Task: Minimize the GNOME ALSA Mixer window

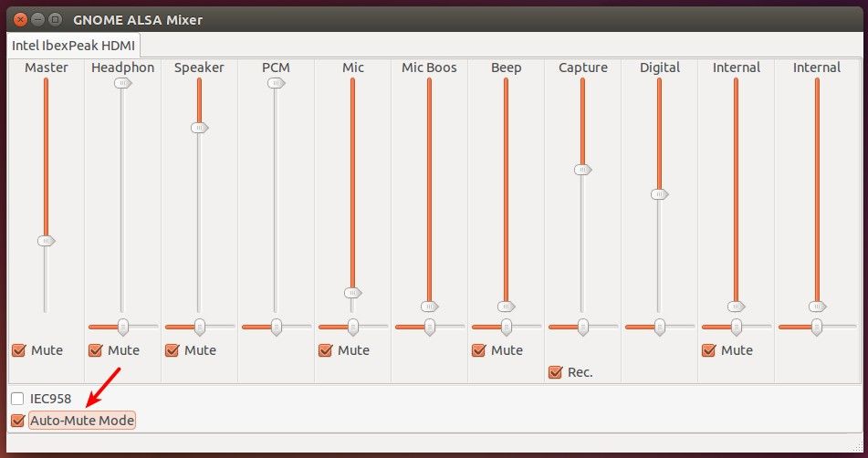Action: coord(37,20)
